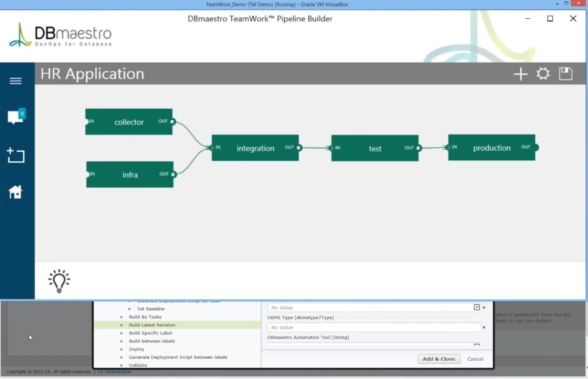Save the pipeline with the floppy disk icon
The image size is (588, 379).
566,74
